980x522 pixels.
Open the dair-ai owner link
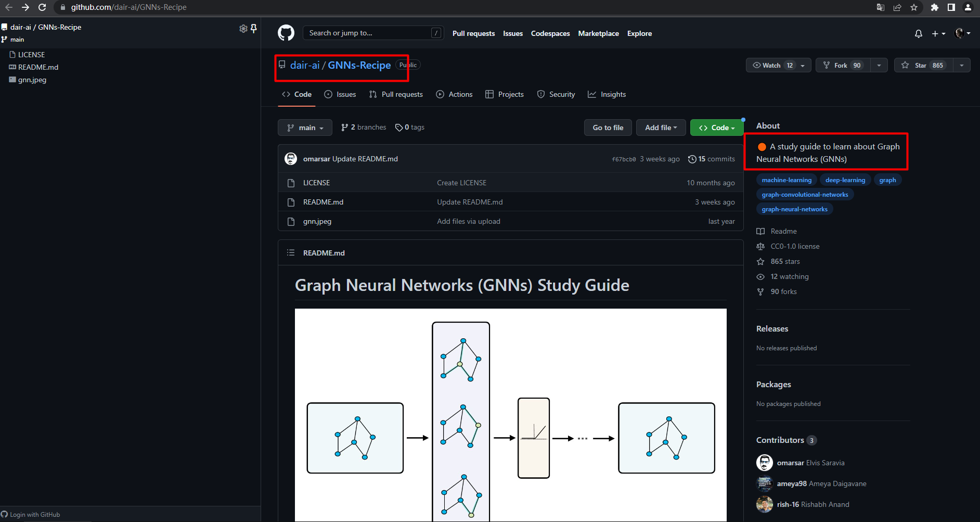coord(305,65)
